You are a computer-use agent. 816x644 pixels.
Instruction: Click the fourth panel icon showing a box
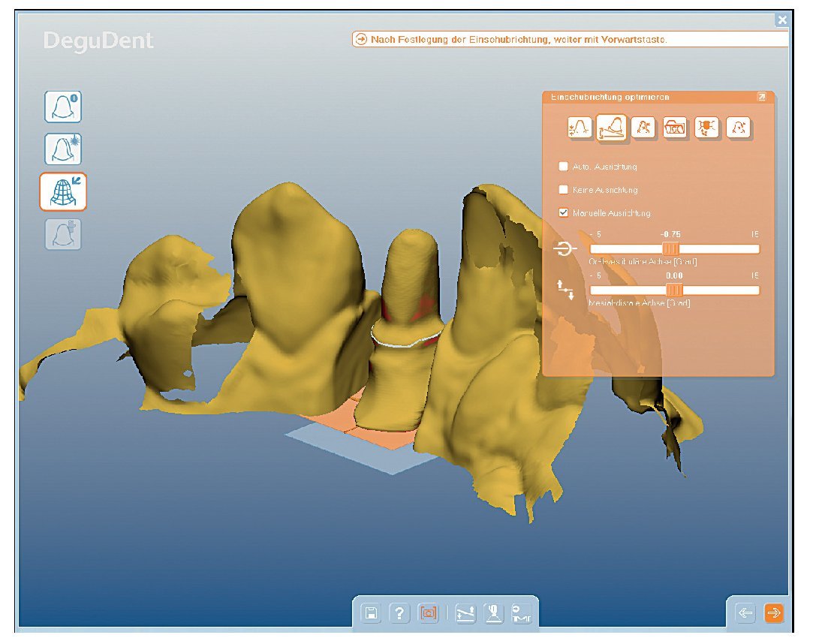675,128
